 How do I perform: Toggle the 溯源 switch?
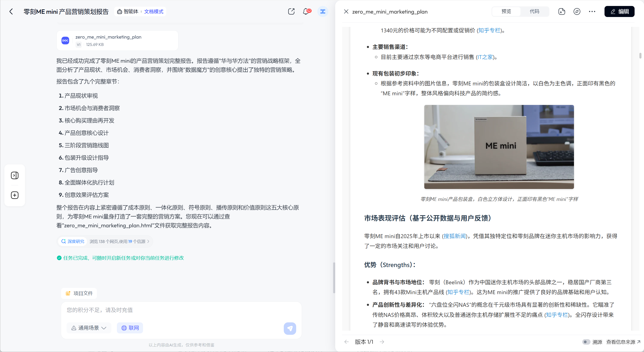586,342
